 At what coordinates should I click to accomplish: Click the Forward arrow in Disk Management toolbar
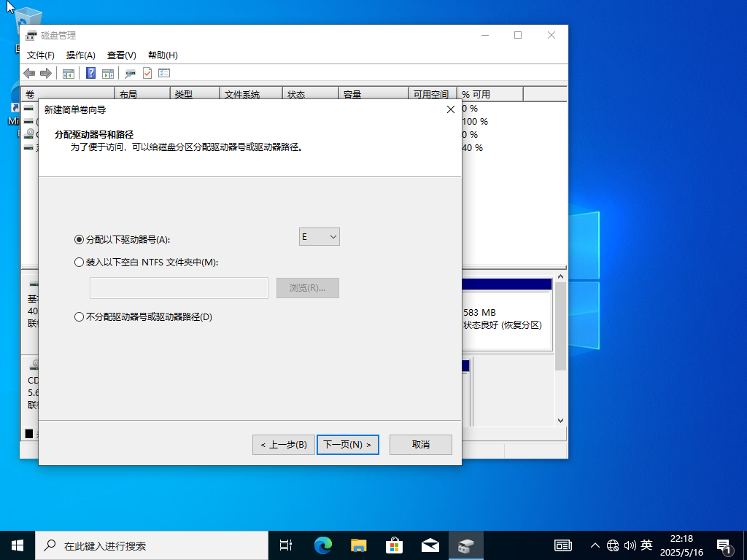tap(46, 74)
